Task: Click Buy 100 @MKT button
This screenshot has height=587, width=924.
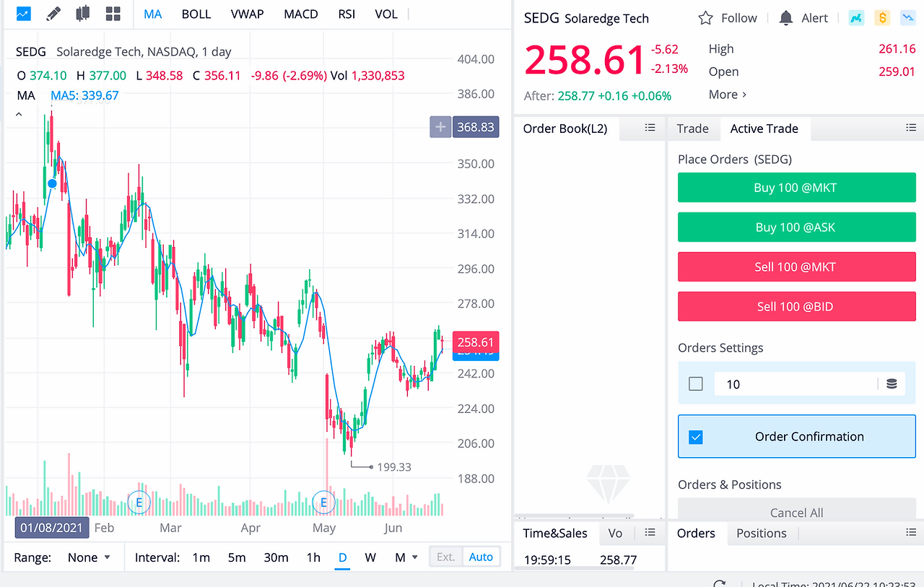Action: tap(796, 188)
